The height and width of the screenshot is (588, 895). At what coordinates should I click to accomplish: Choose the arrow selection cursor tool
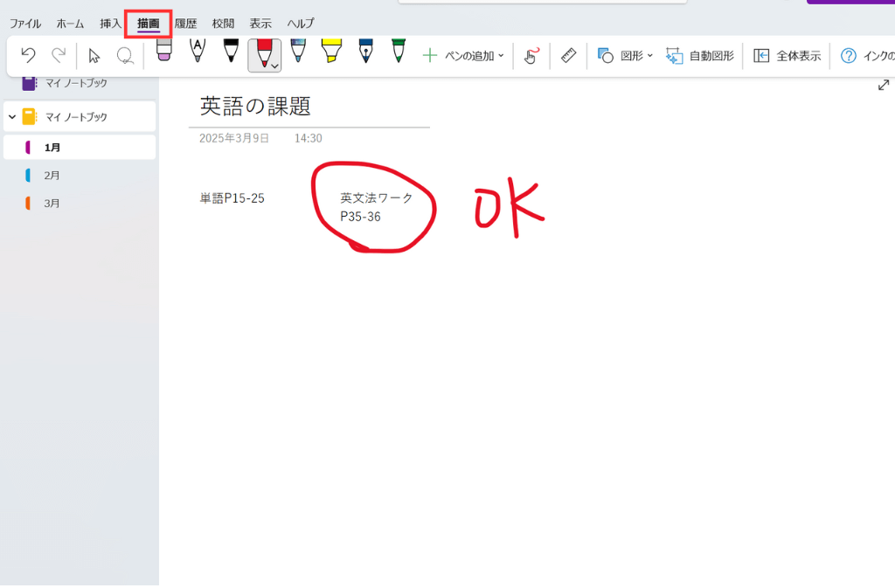click(x=94, y=56)
